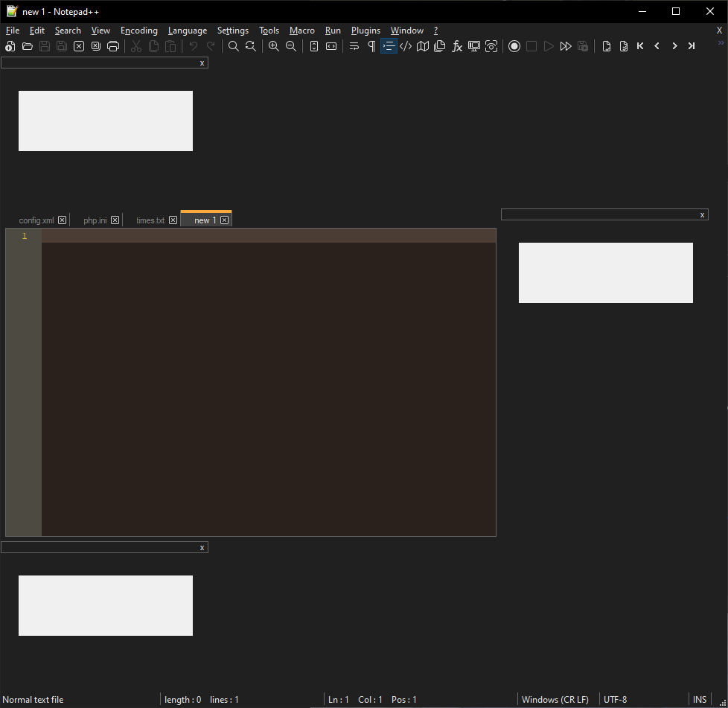Switch to the php.ini tab
This screenshot has height=708, width=728.
coord(95,220)
